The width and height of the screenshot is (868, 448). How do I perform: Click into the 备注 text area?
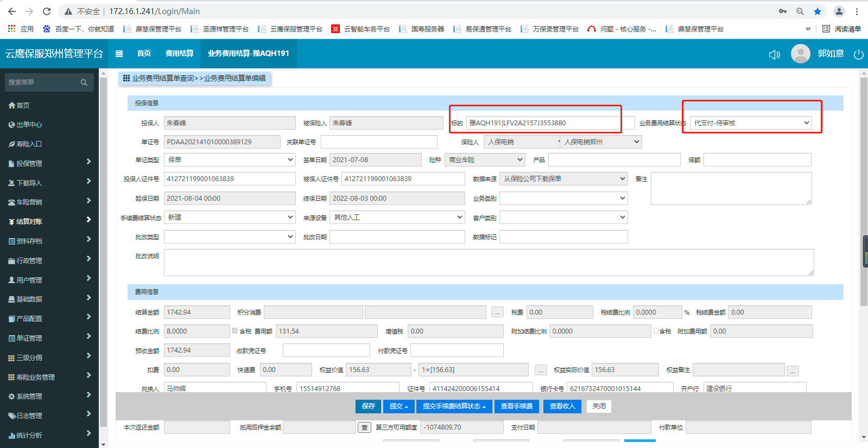tap(731, 188)
